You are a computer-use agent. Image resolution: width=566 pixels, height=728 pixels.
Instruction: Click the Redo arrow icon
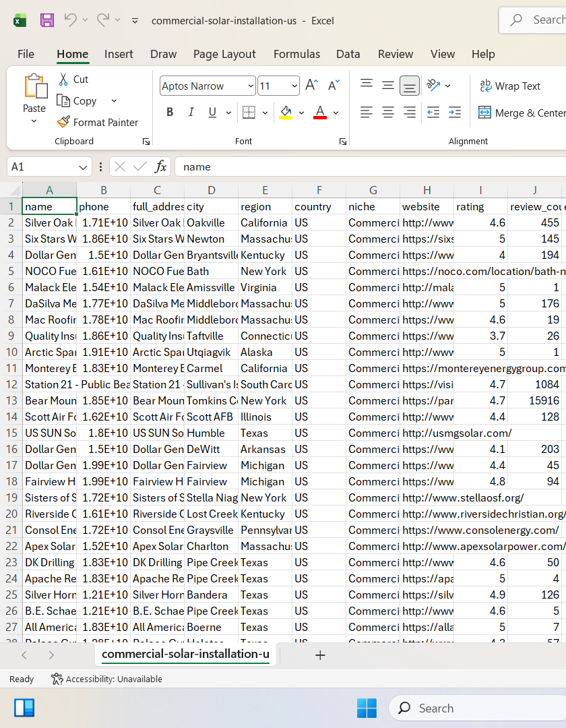pyautogui.click(x=103, y=20)
